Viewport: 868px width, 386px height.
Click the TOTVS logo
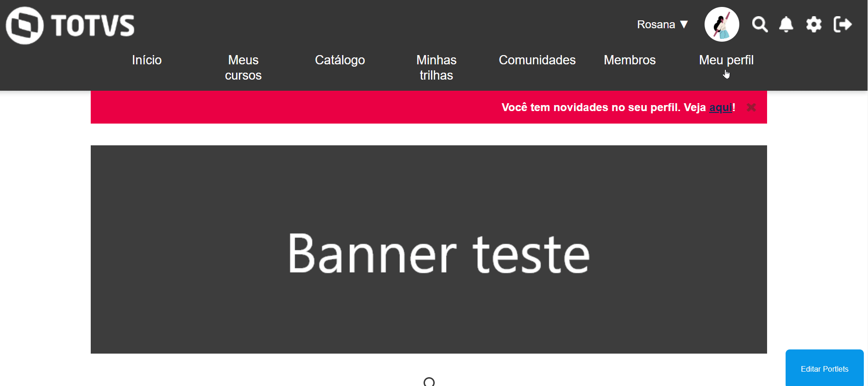pyautogui.click(x=70, y=25)
